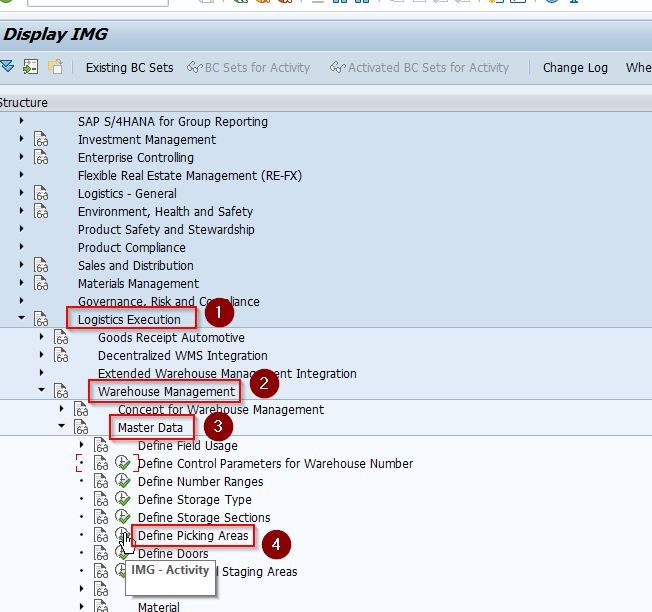The width and height of the screenshot is (652, 612).
Task: Collapse the Warehouse Management node
Action: (x=42, y=390)
